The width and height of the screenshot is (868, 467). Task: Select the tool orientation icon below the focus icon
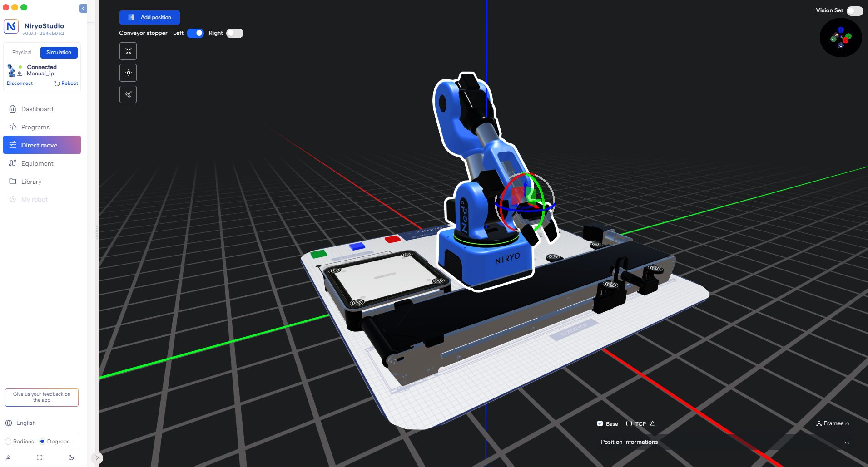129,94
